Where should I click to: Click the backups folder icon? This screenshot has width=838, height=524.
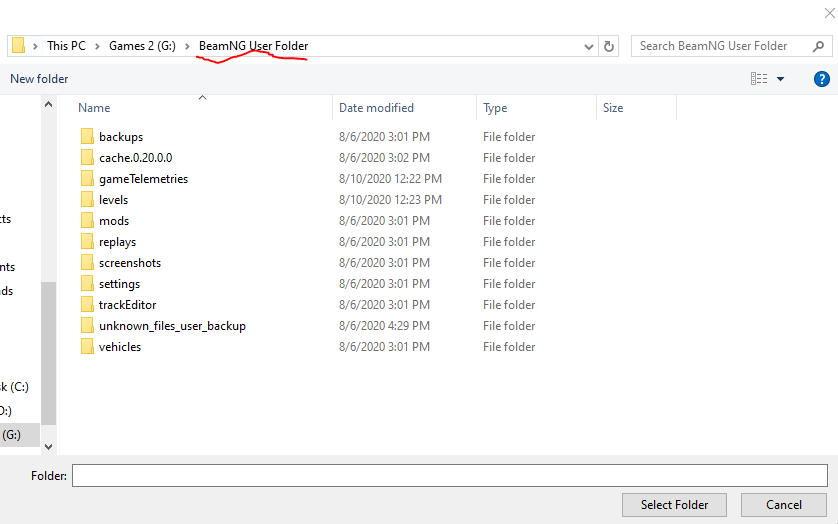(87, 136)
